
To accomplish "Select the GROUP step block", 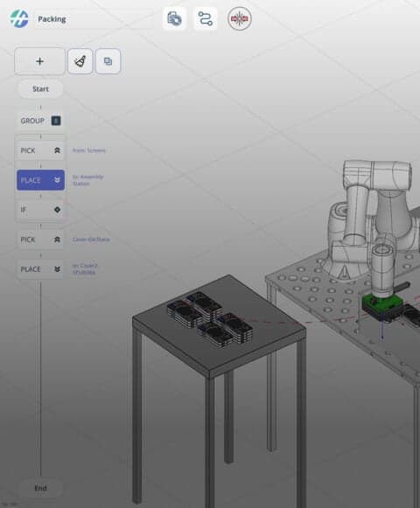I will pos(40,121).
